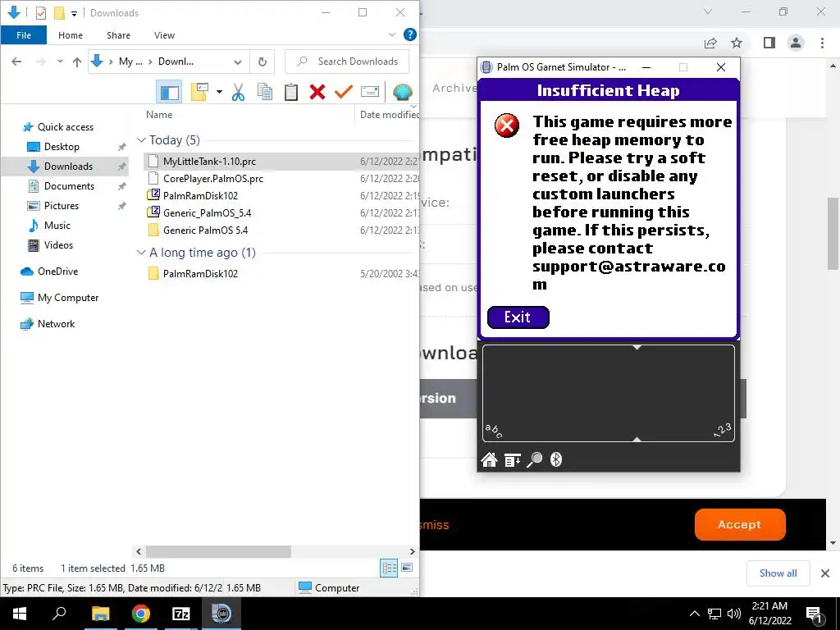Tap the abc keyboard corner in Graffiti area
This screenshot has height=630, width=840.
tap(493, 431)
